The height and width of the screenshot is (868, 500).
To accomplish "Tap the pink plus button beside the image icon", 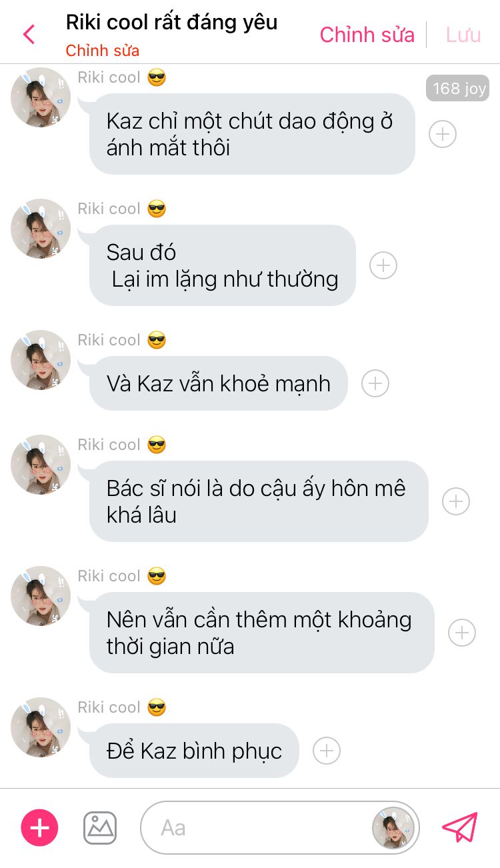I will (x=40, y=828).
